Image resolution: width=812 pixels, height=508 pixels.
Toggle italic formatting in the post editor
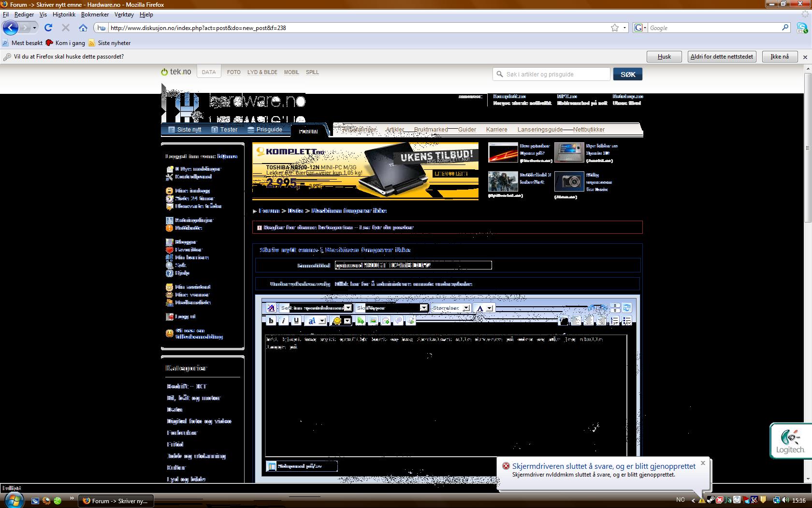coord(284,321)
